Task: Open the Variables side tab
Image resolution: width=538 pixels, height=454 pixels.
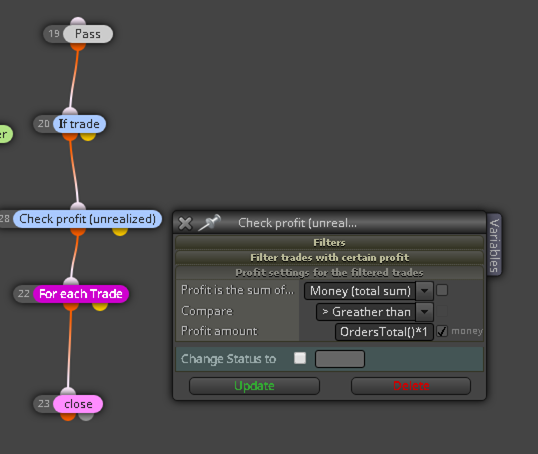Action: 494,245
